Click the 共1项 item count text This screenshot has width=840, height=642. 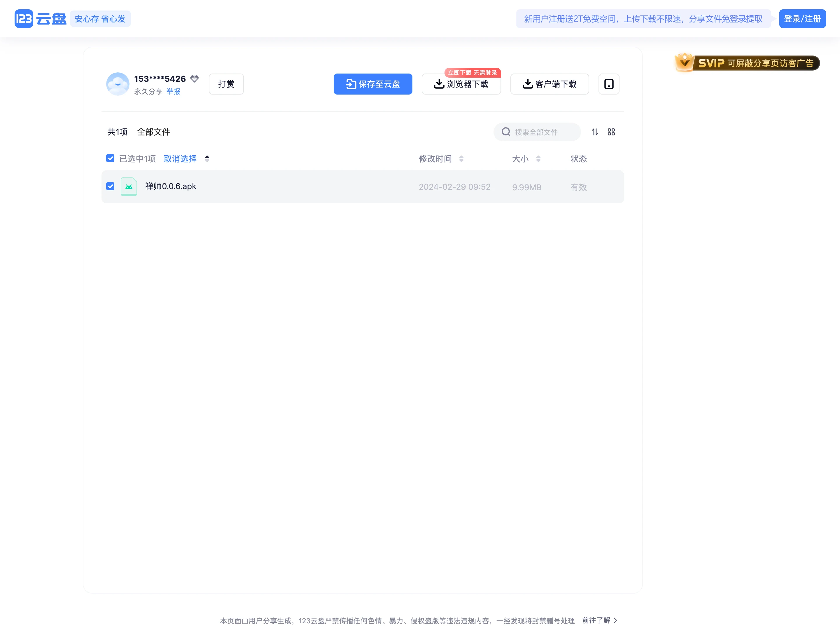pyautogui.click(x=117, y=132)
